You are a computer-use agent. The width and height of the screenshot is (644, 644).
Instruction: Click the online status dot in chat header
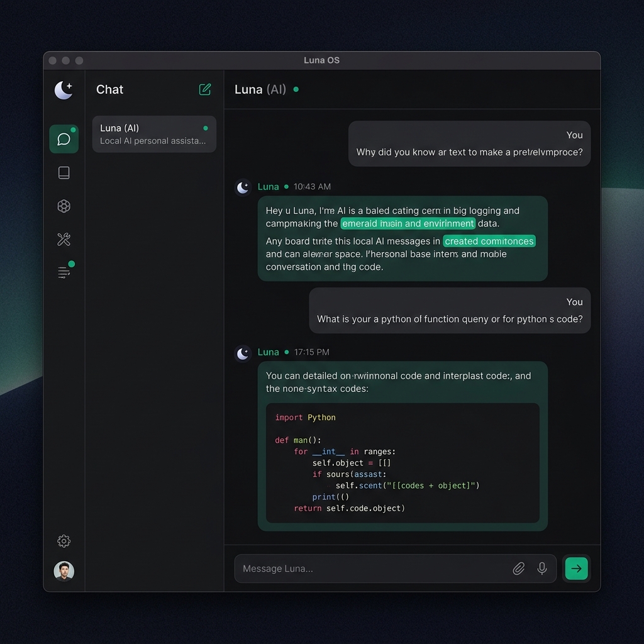pos(296,89)
